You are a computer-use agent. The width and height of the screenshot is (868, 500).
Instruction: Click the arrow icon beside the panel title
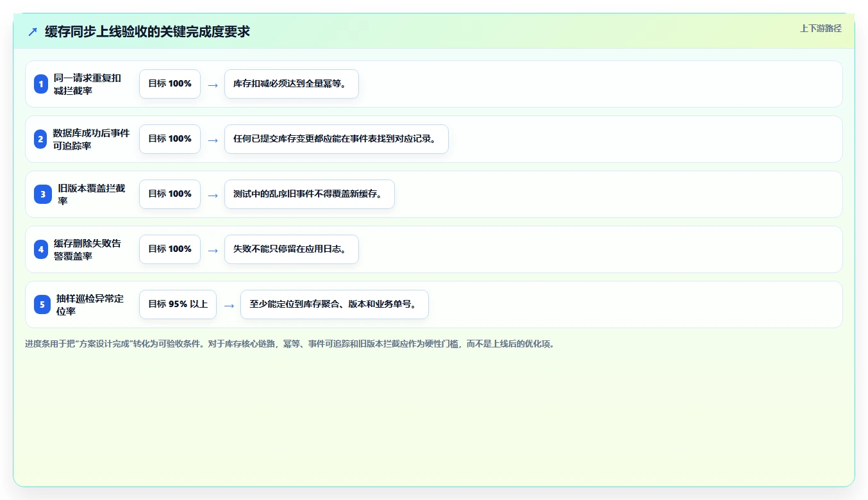pyautogui.click(x=33, y=32)
